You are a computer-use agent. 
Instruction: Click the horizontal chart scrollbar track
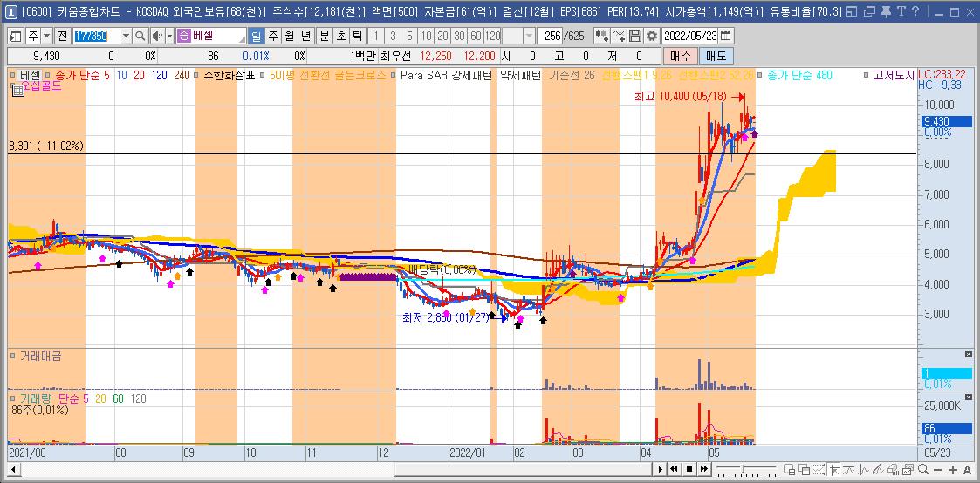[x=338, y=469]
